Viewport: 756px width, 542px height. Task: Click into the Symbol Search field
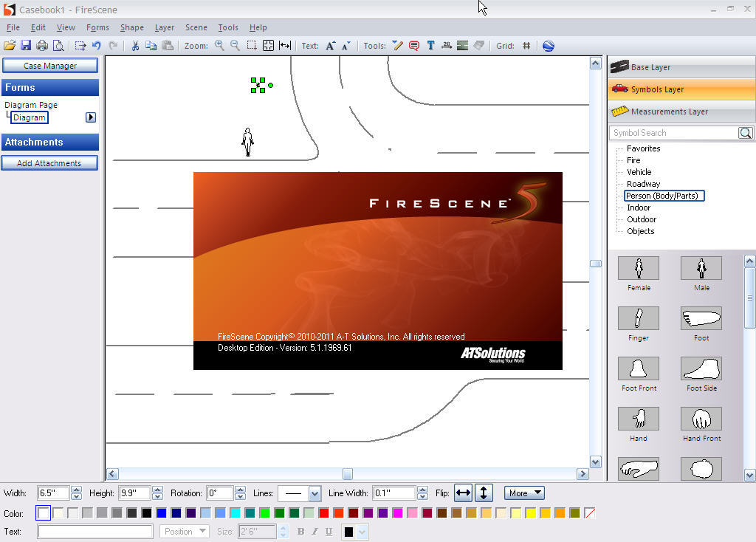click(x=673, y=133)
